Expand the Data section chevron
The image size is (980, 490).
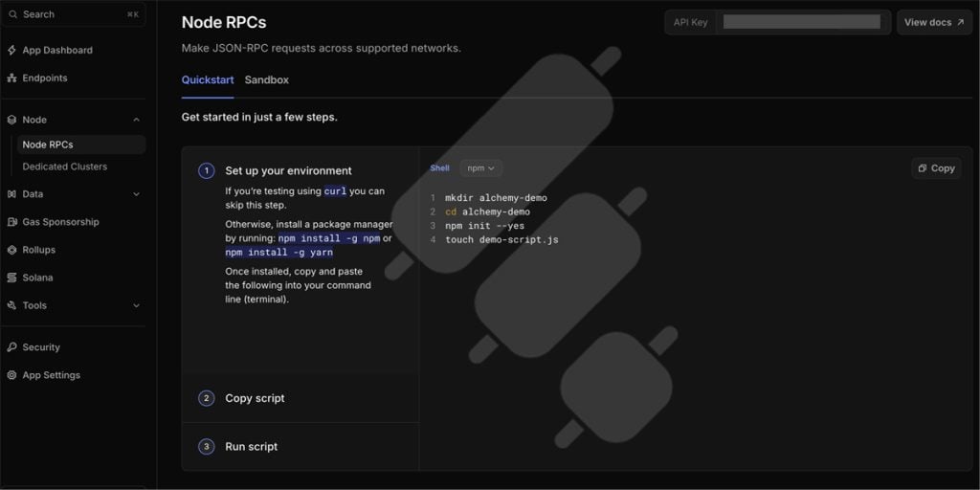(x=136, y=194)
